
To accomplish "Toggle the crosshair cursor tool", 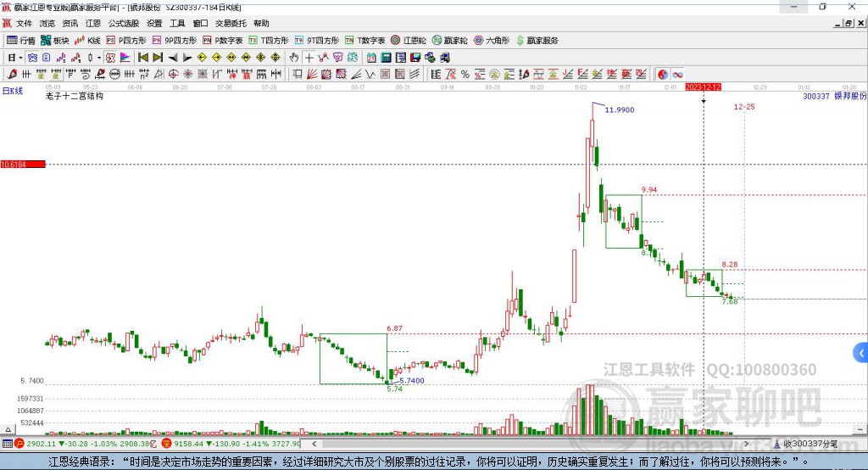I will [x=309, y=58].
